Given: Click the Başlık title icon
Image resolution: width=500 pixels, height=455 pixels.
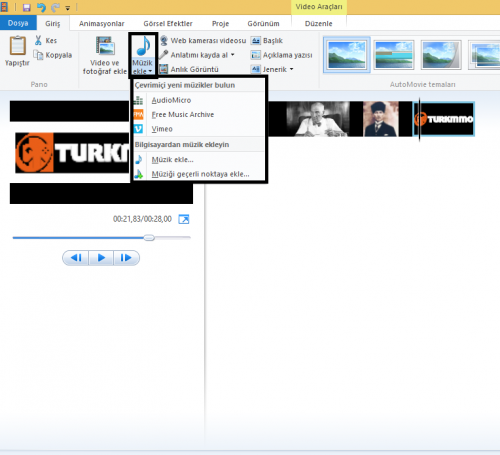Looking at the screenshot, I should [x=256, y=41].
